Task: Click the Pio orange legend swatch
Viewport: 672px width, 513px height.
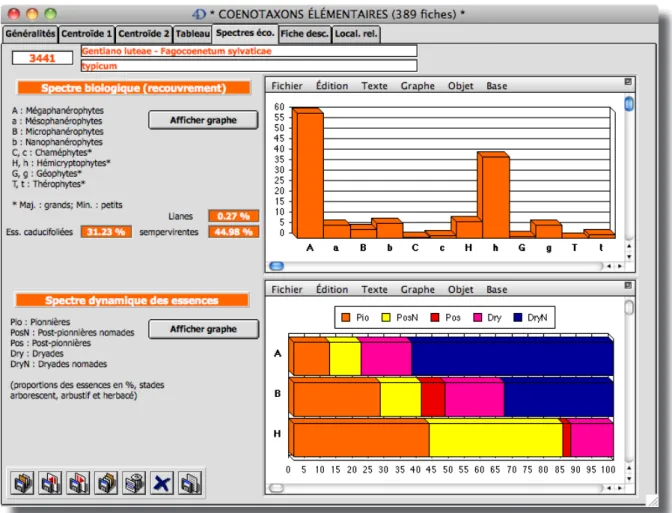Action: coord(346,318)
